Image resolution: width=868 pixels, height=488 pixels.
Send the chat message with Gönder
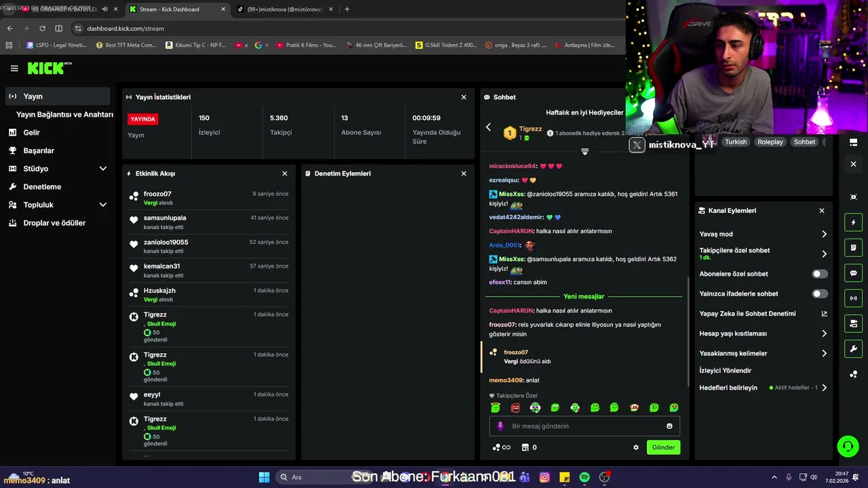[663, 447]
